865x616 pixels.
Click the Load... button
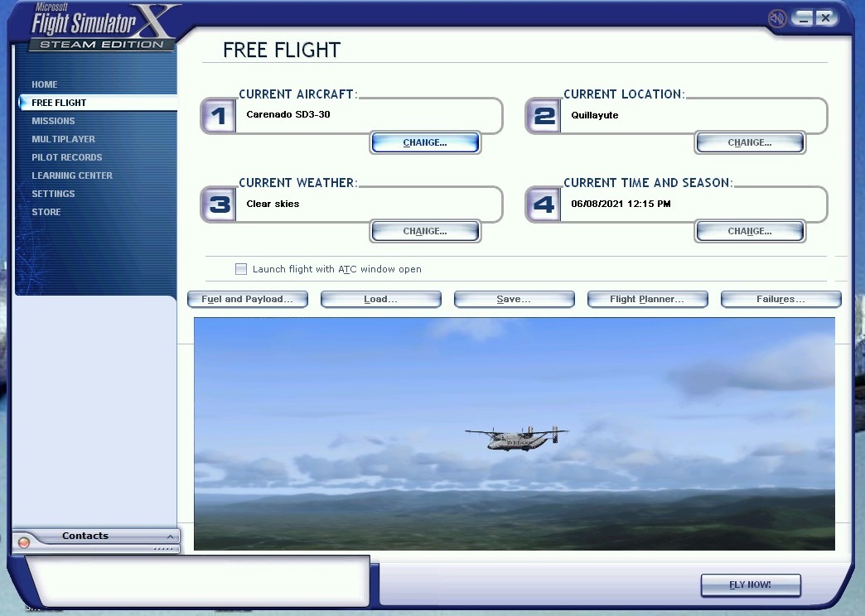pos(380,299)
